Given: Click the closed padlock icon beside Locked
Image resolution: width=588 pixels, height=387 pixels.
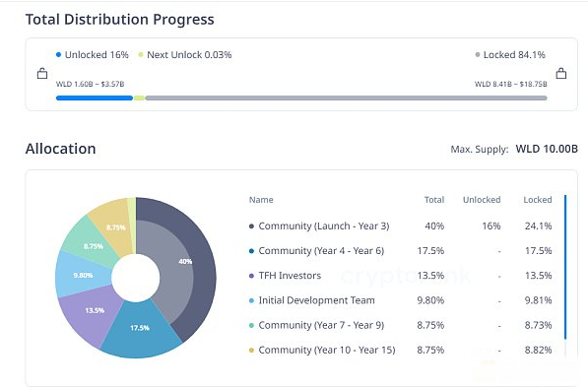Looking at the screenshot, I should tap(561, 73).
